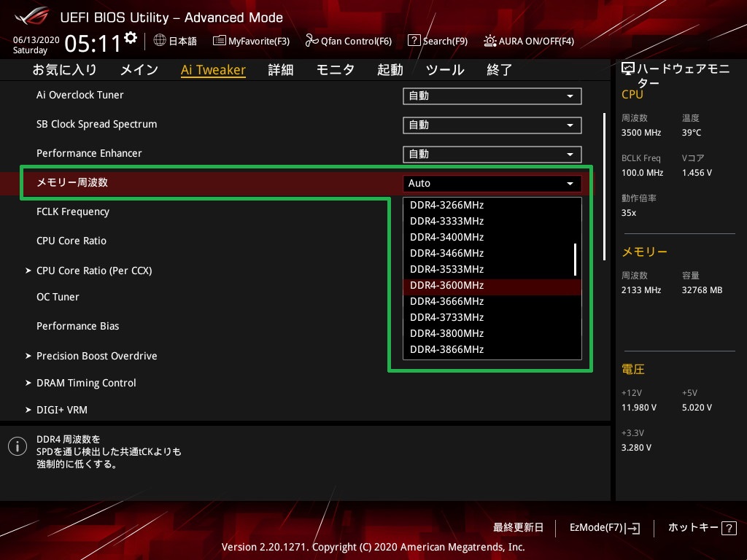Viewport: 747px width, 560px height.
Task: Switch to the モニタ tab
Action: tap(336, 70)
